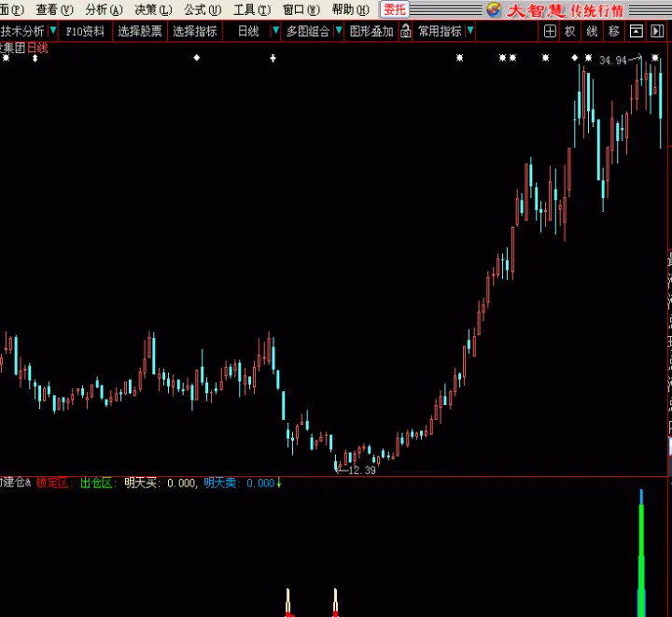
Task: Click the 技术分析 toolbar button
Action: [22, 32]
